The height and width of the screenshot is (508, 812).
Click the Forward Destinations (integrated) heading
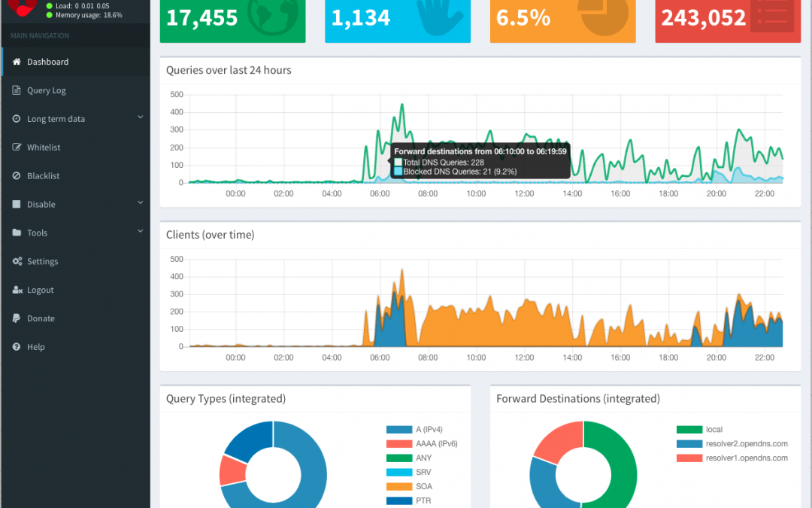pyautogui.click(x=578, y=399)
